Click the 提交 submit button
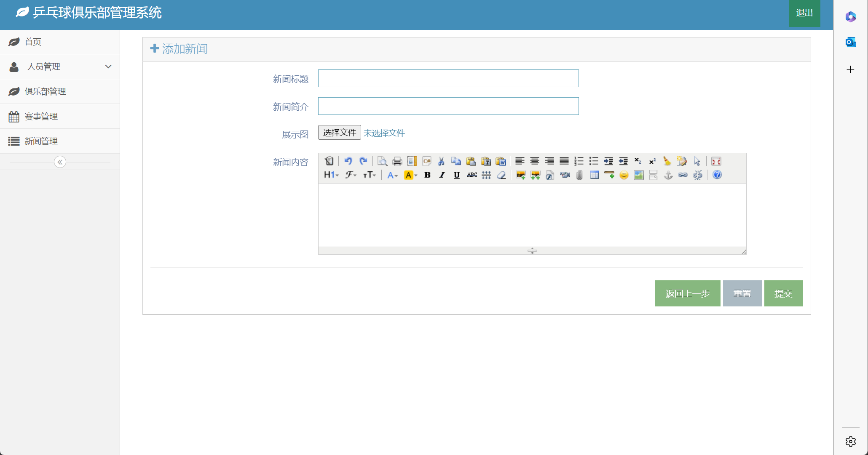868x455 pixels. tap(783, 293)
